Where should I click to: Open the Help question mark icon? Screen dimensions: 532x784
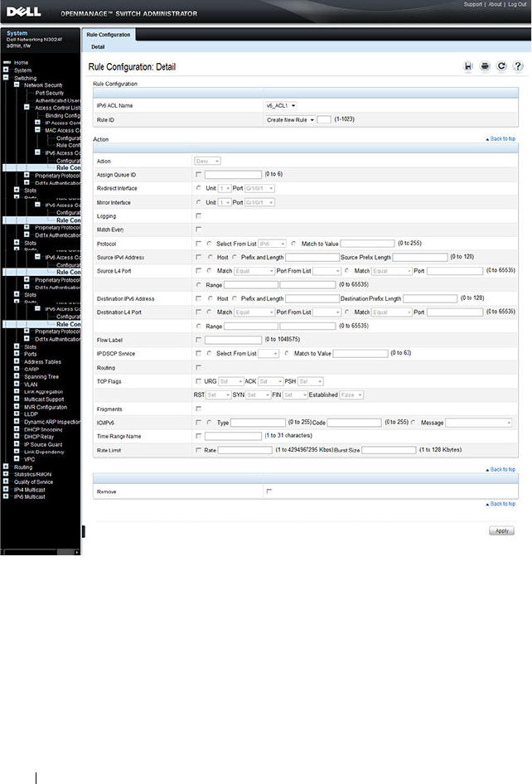518,66
